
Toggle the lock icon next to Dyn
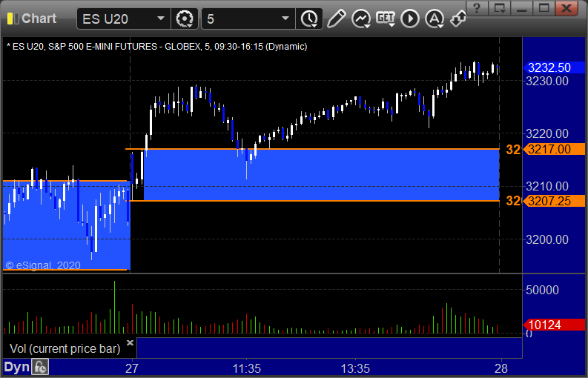click(40, 367)
